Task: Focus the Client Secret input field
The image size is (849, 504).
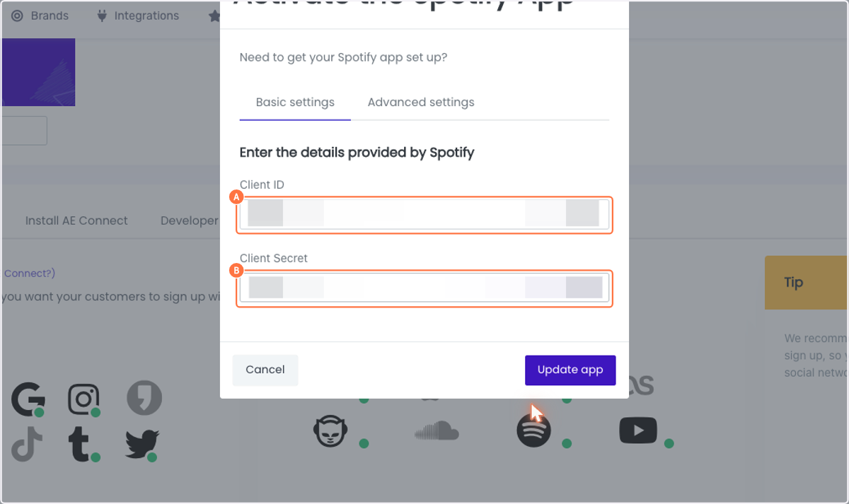Action: tap(424, 288)
